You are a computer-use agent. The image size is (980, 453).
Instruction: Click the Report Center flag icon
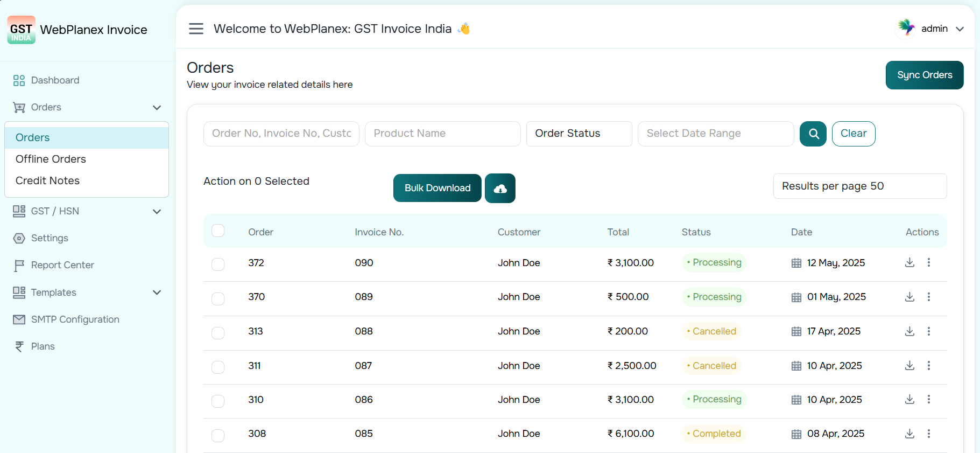coord(19,265)
